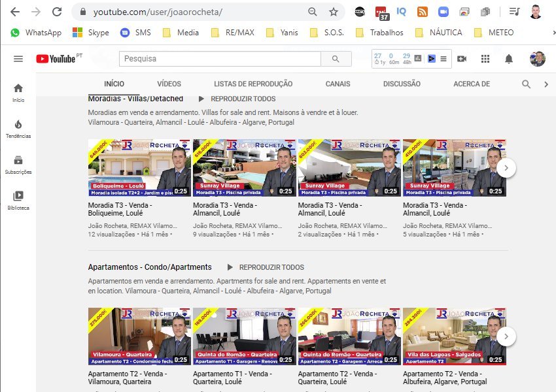This screenshot has width=556, height=392.
Task: Open the CANAIS tab
Action: pyautogui.click(x=338, y=84)
